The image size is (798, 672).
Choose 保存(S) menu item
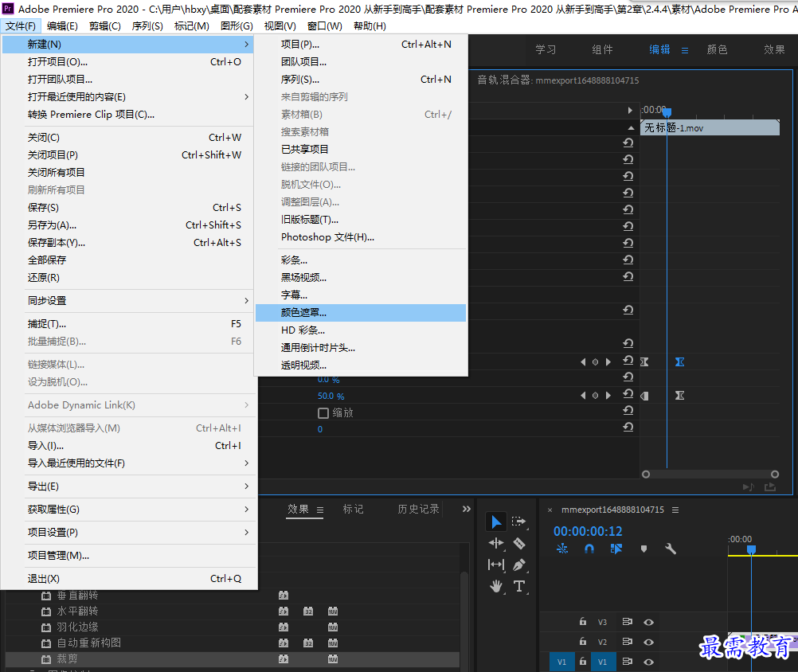129,208
